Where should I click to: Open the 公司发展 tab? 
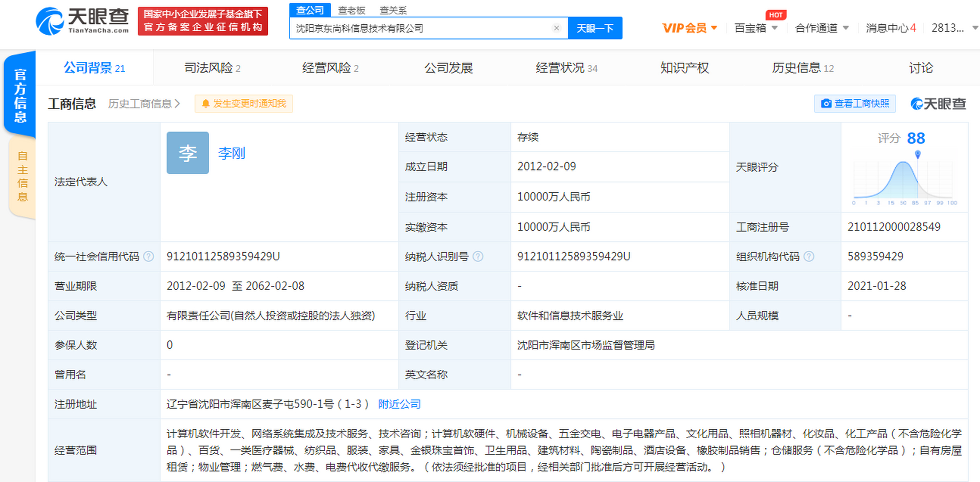tap(448, 68)
